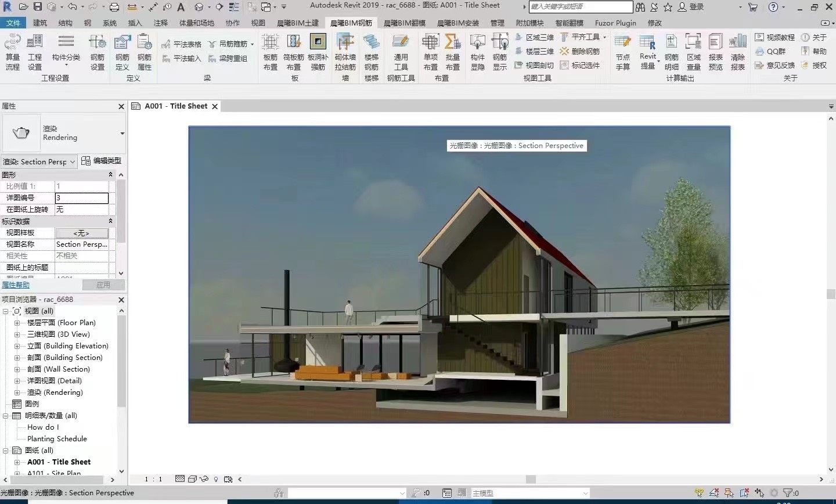Select the 楼梯钢筋 stair rebar tool
The width and height of the screenshot is (836, 504).
371,51
